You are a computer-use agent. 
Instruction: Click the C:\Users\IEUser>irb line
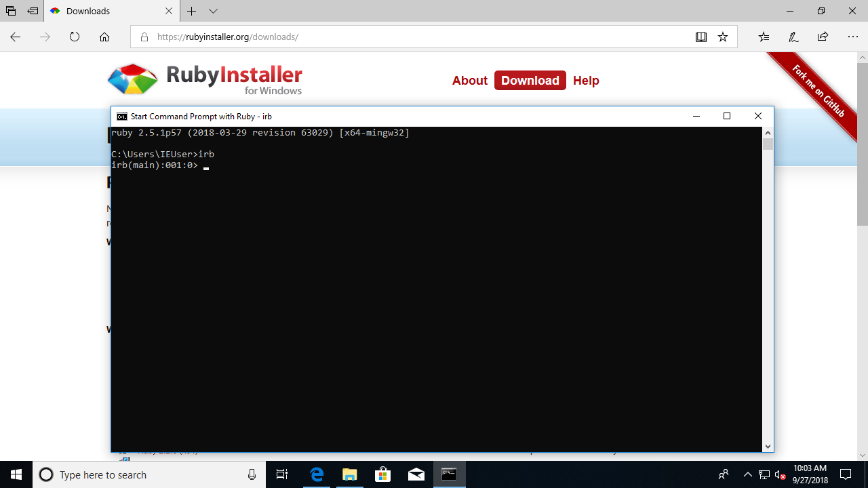point(163,155)
